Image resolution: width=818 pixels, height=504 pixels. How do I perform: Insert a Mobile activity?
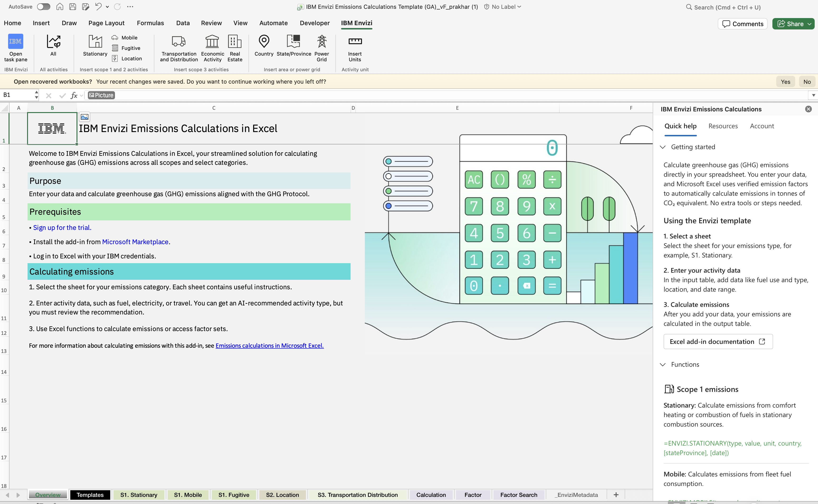pyautogui.click(x=125, y=38)
